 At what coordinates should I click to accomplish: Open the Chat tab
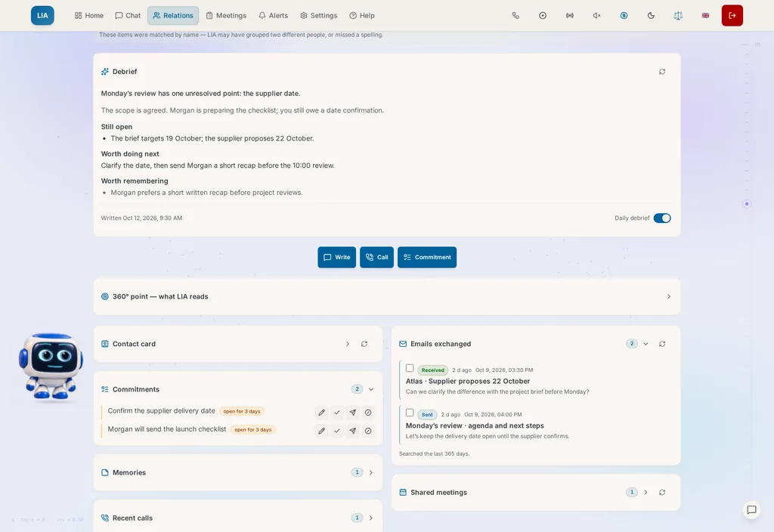(x=128, y=15)
